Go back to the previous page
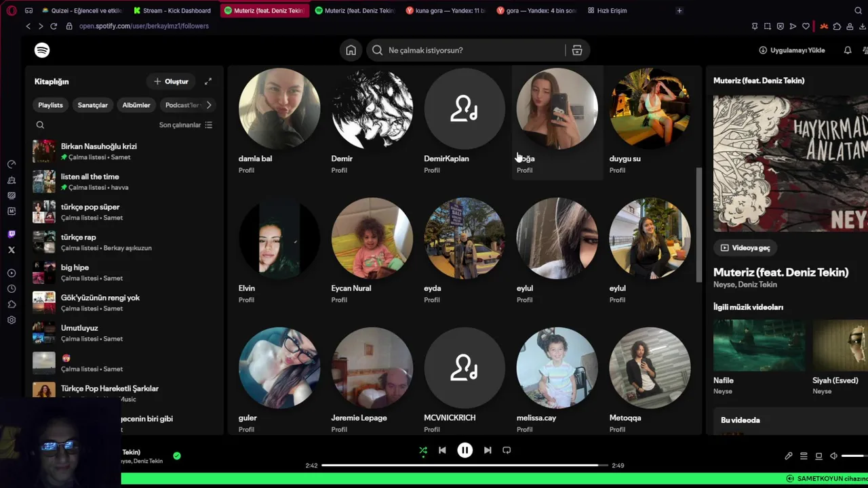This screenshot has height=488, width=868. [28, 26]
